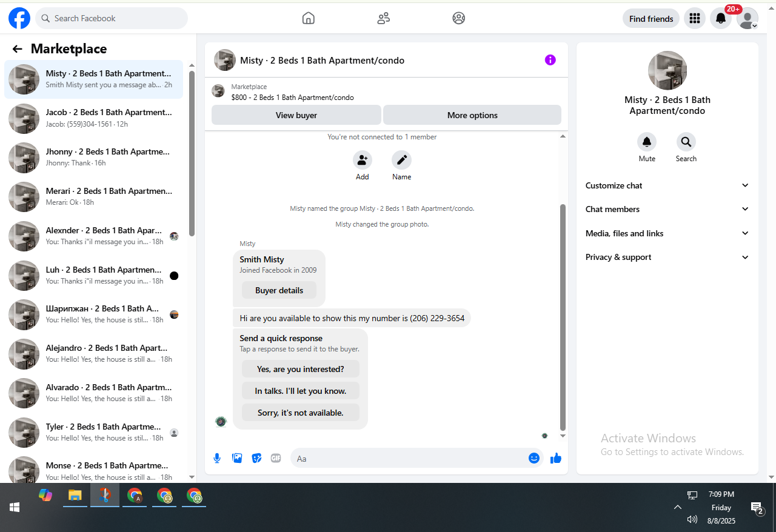Click the back arrow beside Marketplace
This screenshot has height=532, width=776.
tap(17, 49)
